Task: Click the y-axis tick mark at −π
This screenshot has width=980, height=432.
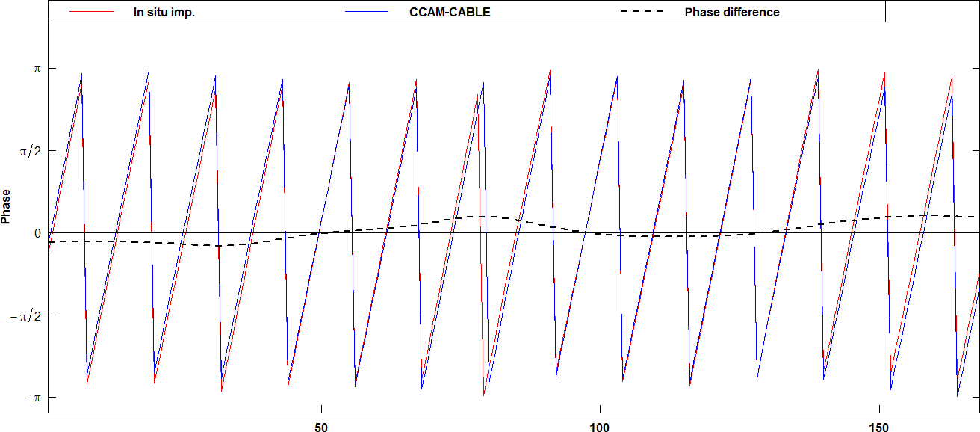Action: pyautogui.click(x=46, y=398)
